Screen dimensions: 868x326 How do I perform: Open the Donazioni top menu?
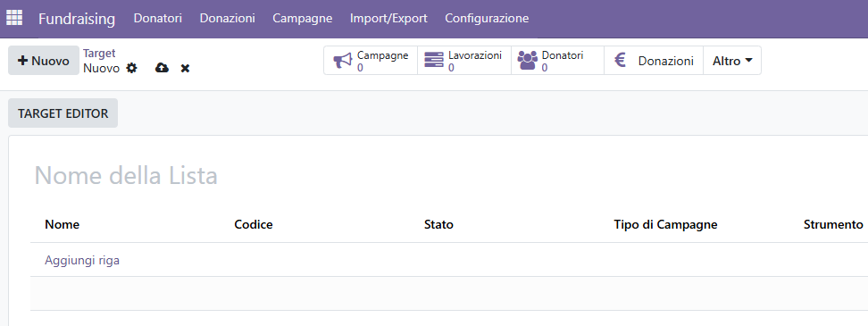point(227,18)
